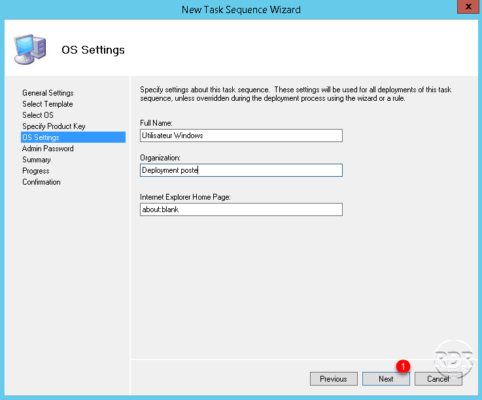
Task: Click the computer icon beside OS Settings
Action: click(30, 49)
